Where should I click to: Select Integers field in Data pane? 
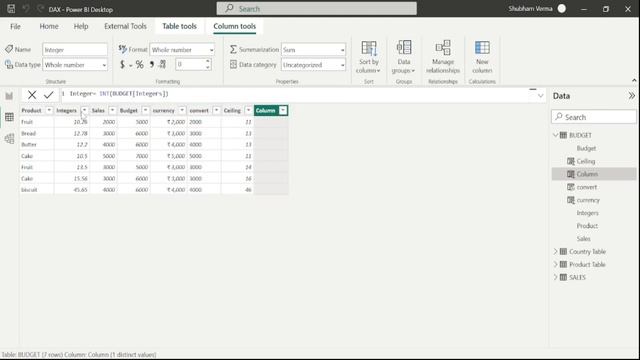(x=587, y=213)
